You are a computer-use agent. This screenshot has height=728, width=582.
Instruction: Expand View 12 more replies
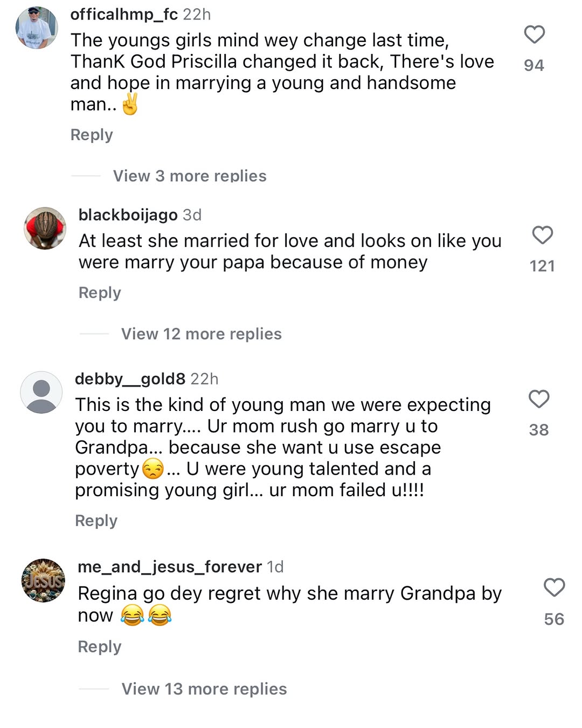click(201, 334)
